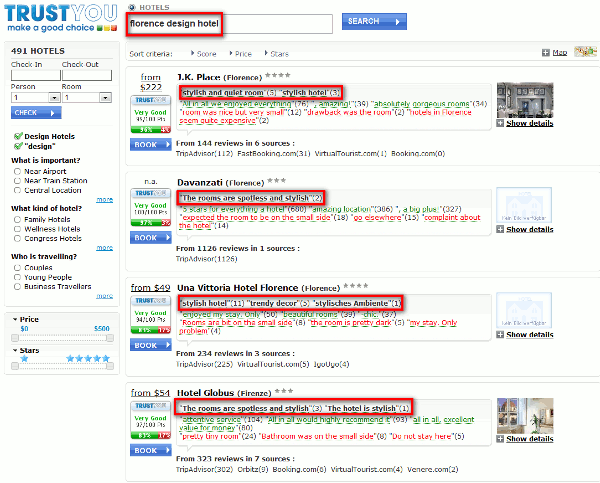This screenshot has width=600, height=483.
Task: Select Young People traveller option
Action: point(17,277)
